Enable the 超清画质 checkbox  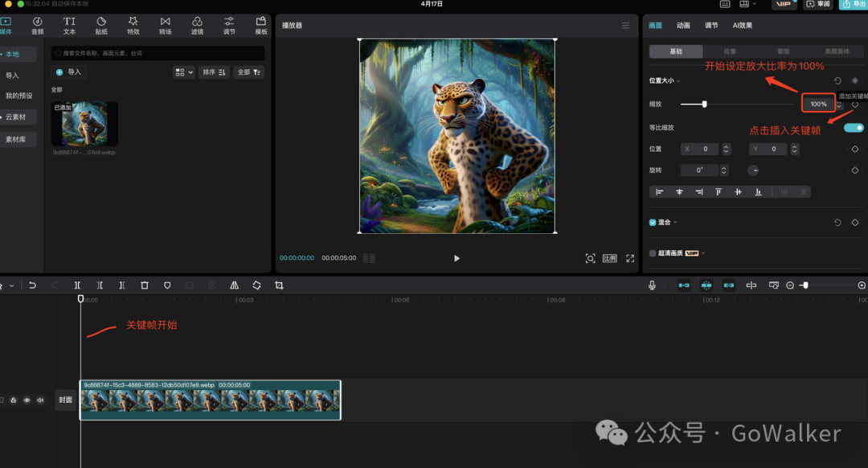(x=653, y=253)
